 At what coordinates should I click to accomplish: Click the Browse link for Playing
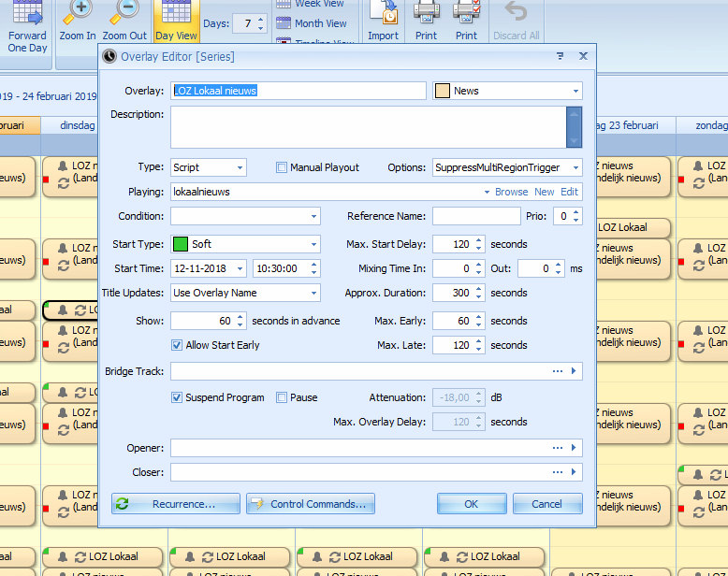click(511, 192)
